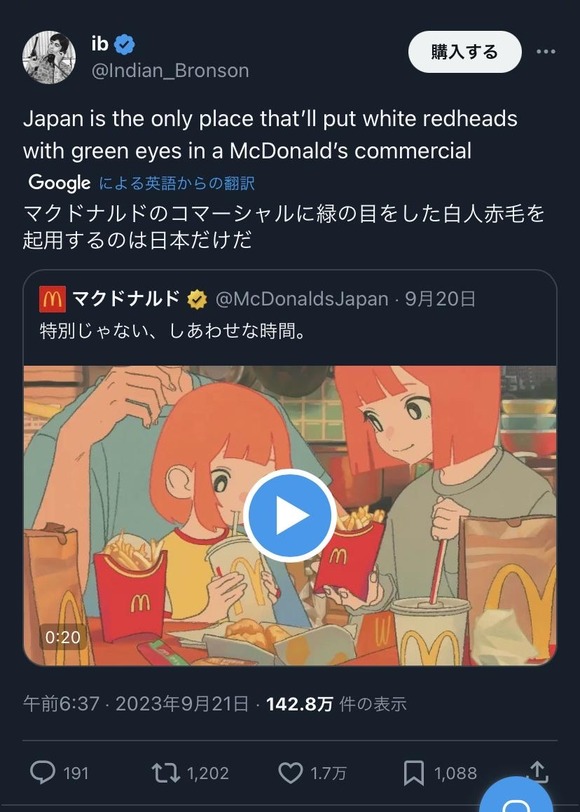This screenshot has height=812, width=580.
Task: Reply to the tweet using the comment icon
Action: 42,773
